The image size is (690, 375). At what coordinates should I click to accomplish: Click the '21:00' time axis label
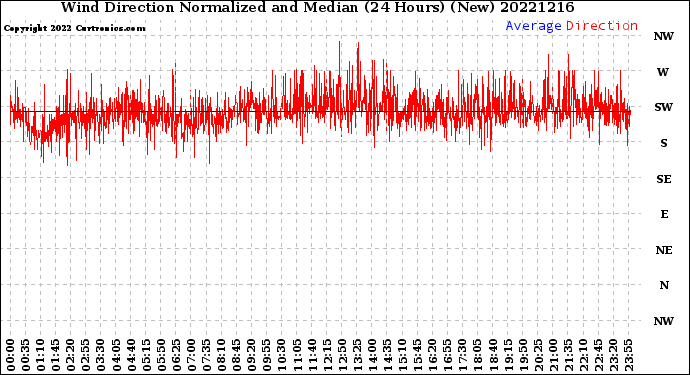click(x=553, y=355)
